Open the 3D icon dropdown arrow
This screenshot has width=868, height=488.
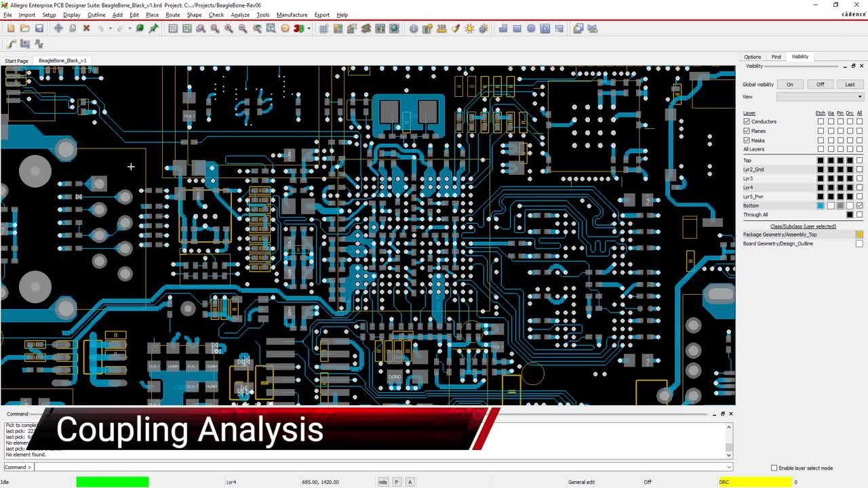[x=309, y=28]
